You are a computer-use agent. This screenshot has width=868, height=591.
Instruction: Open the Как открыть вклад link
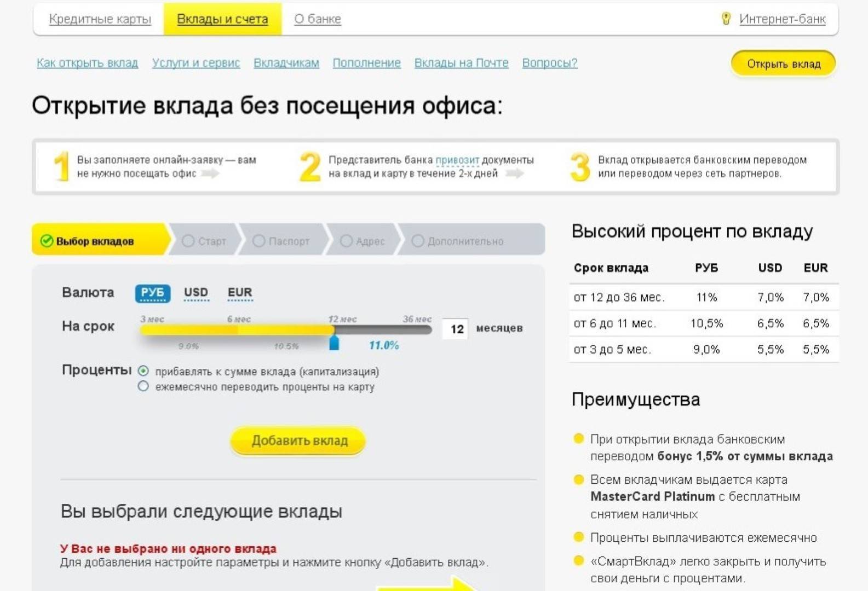pyautogui.click(x=87, y=63)
